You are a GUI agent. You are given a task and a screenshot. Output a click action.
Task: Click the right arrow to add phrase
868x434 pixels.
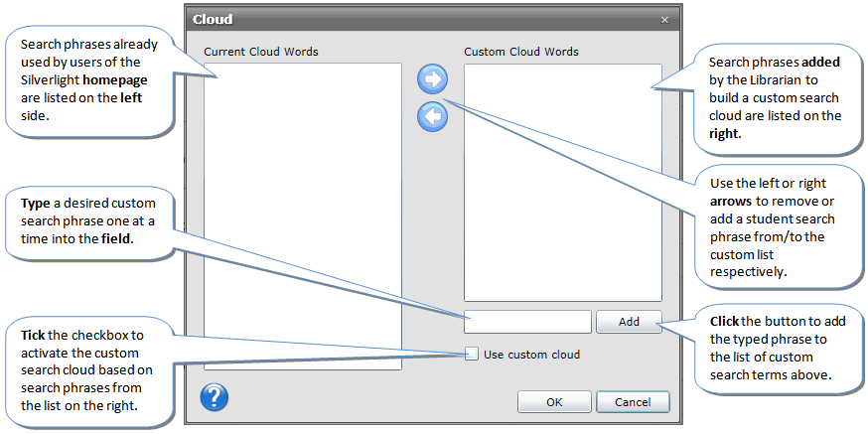tap(433, 80)
